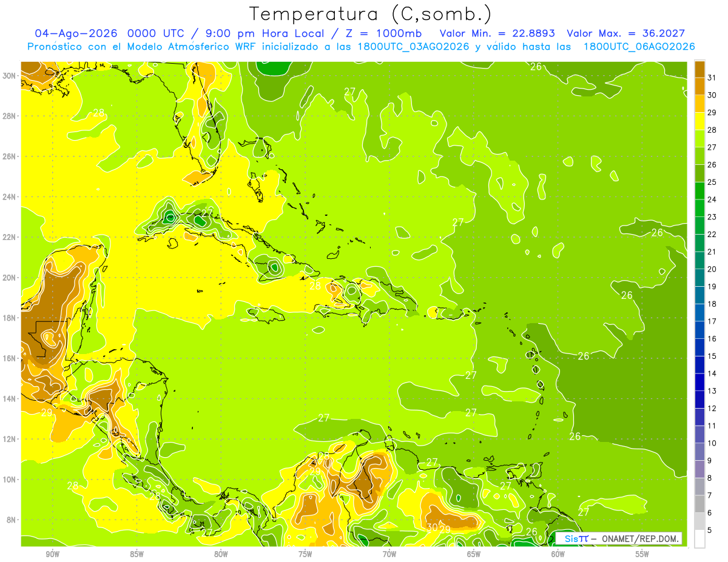728x562 pixels.
Task: Click the 65W longitude axis label
Action: click(474, 554)
